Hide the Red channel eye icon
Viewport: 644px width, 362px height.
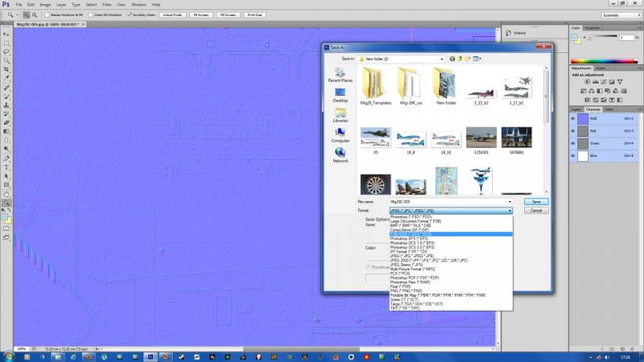click(573, 131)
